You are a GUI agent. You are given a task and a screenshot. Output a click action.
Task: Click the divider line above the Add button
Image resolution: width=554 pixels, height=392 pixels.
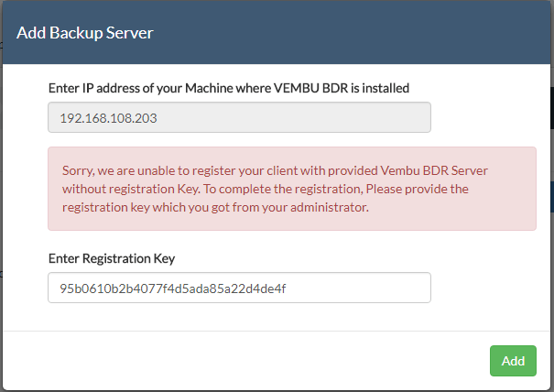(277, 331)
